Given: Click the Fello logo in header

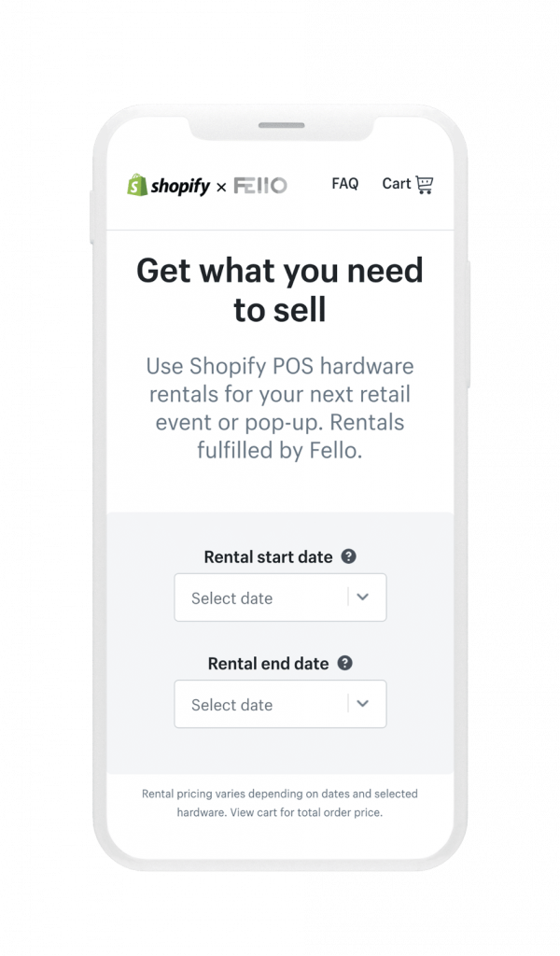Looking at the screenshot, I should pos(259,186).
